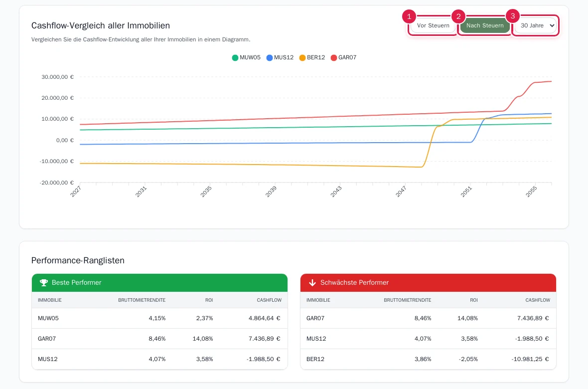
Task: Toggle BER12 orange legend series
Action: (x=312, y=57)
